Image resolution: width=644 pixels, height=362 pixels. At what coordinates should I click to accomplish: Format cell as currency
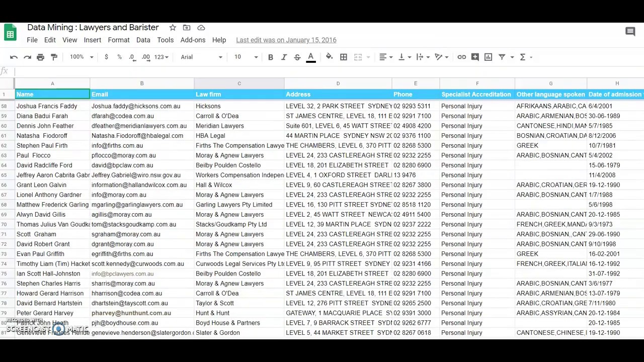coord(106,57)
